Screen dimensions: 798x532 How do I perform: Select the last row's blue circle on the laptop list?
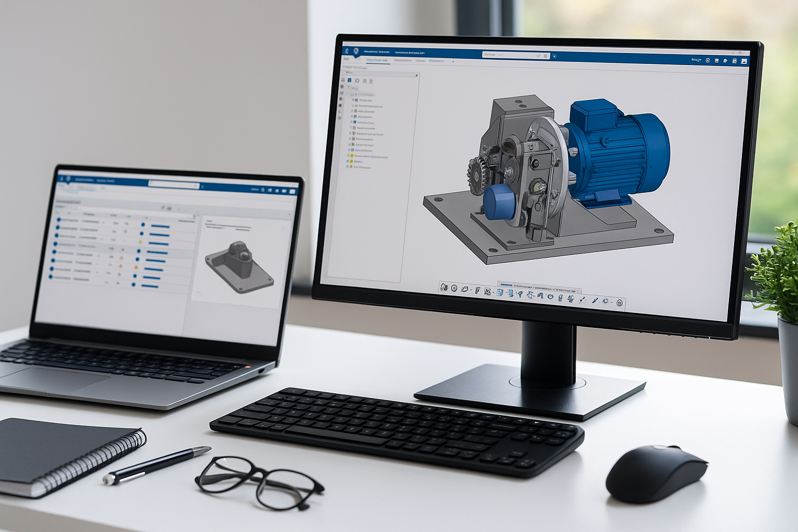[x=51, y=278]
